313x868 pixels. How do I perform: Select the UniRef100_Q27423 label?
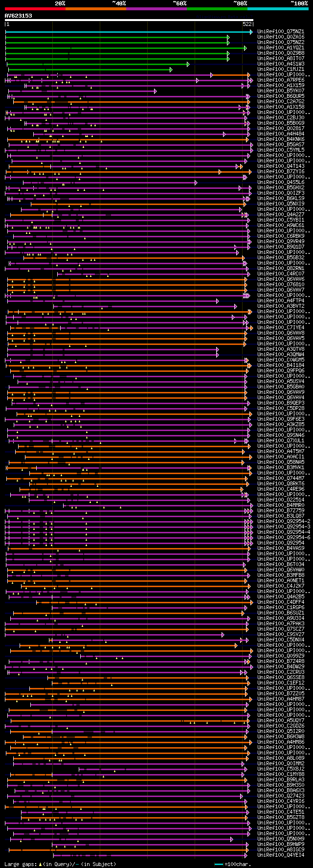pos(281,796)
